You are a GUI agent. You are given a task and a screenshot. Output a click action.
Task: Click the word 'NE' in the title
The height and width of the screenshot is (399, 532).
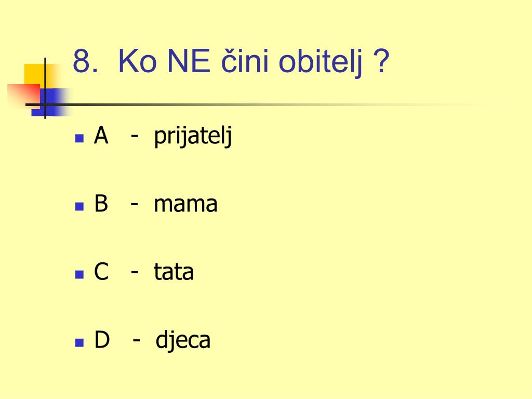tap(189, 61)
